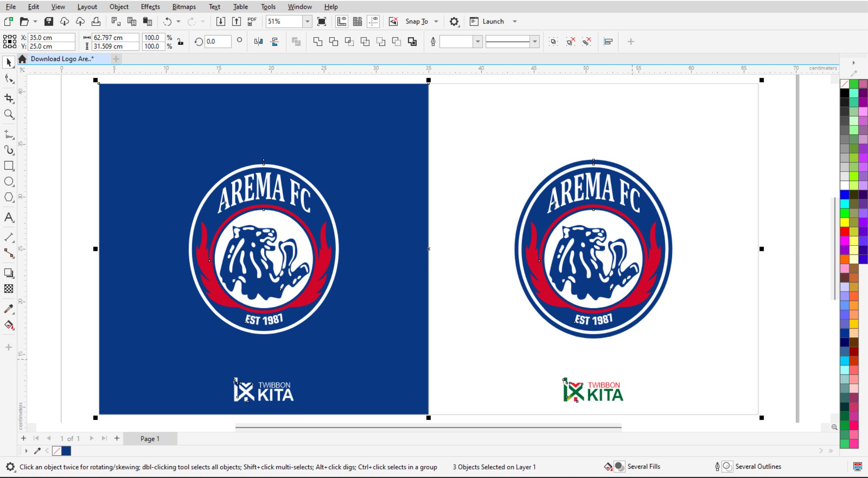Expand the Open file dropdown arrow
This screenshot has height=478, width=868.
(35, 21)
